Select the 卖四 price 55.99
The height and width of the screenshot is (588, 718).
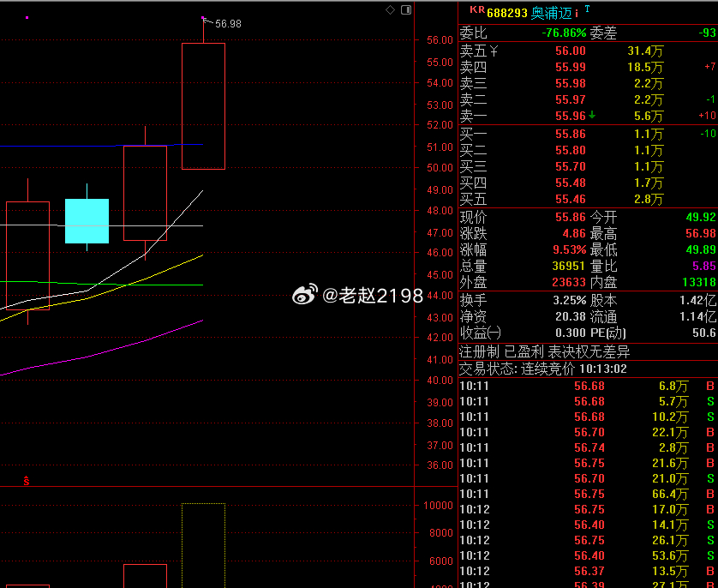(570, 68)
